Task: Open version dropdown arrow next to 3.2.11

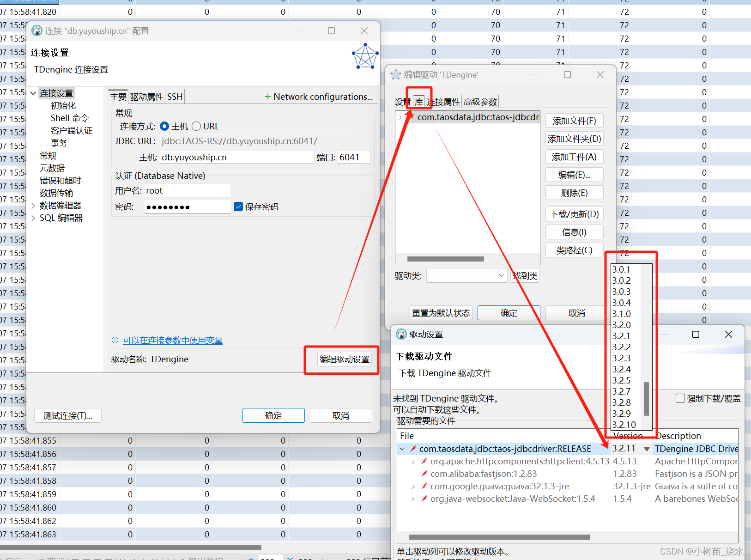Action: pyautogui.click(x=647, y=449)
